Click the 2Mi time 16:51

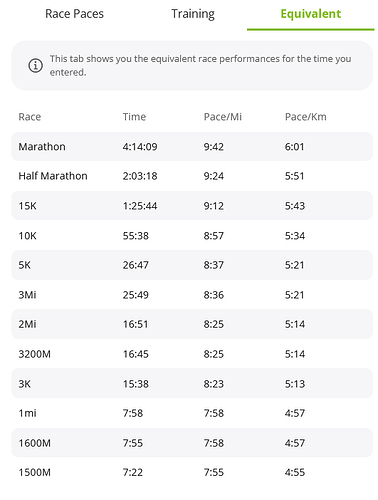135,324
